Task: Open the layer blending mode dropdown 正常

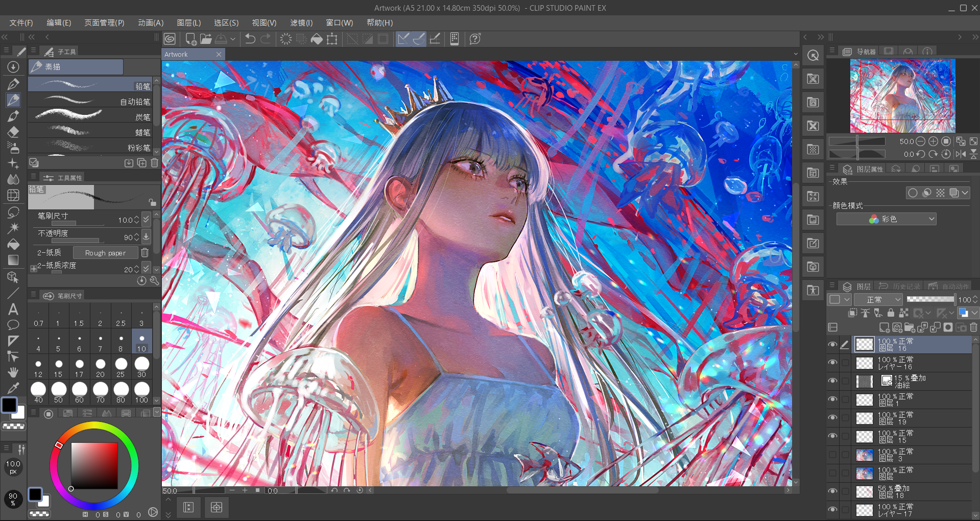Action: pos(878,300)
